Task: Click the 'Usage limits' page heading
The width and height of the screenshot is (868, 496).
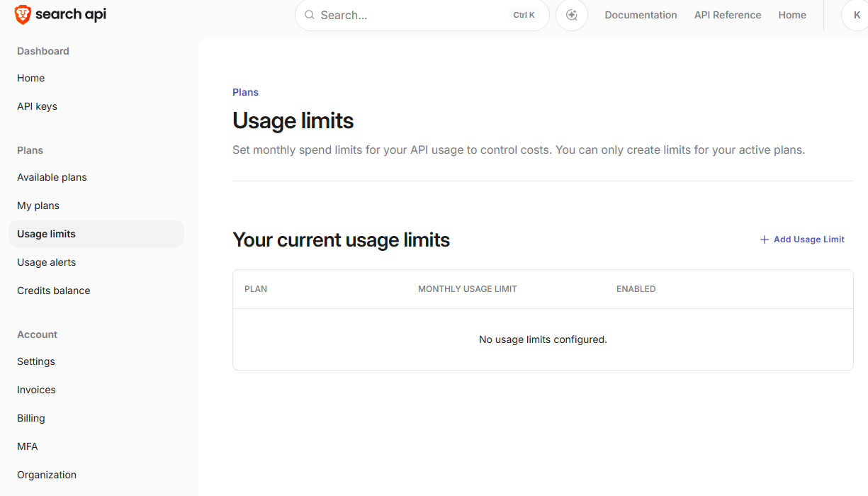Action: [293, 120]
